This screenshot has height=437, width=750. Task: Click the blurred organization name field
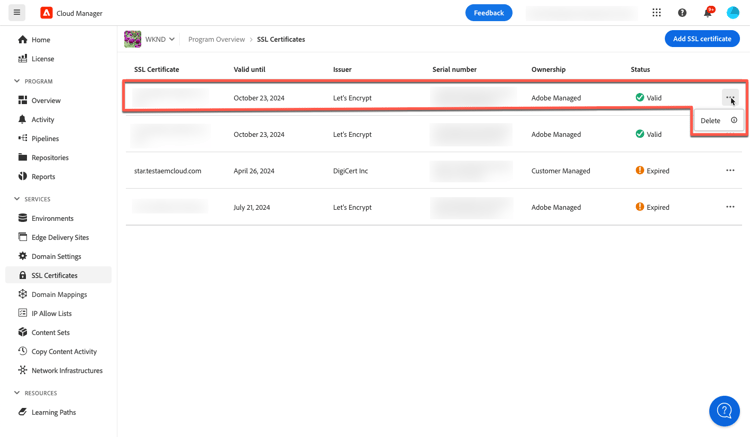pos(581,13)
